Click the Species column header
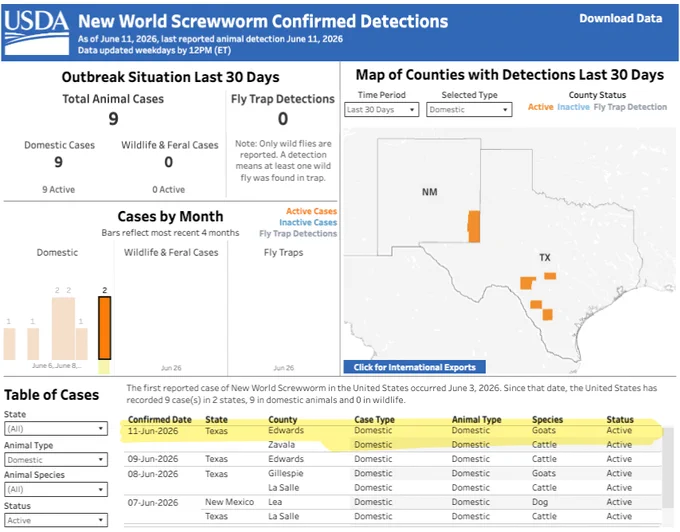The height and width of the screenshot is (532, 680). point(547,420)
